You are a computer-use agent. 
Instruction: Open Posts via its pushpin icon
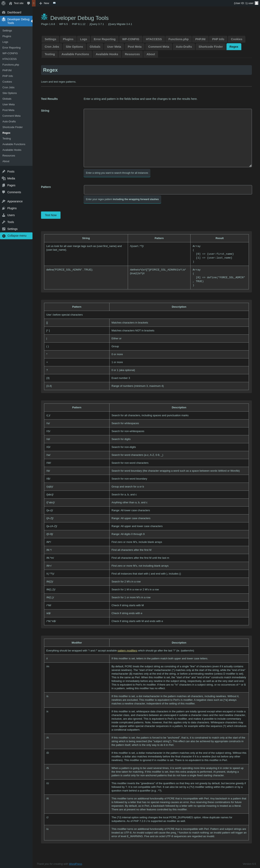coord(4,171)
